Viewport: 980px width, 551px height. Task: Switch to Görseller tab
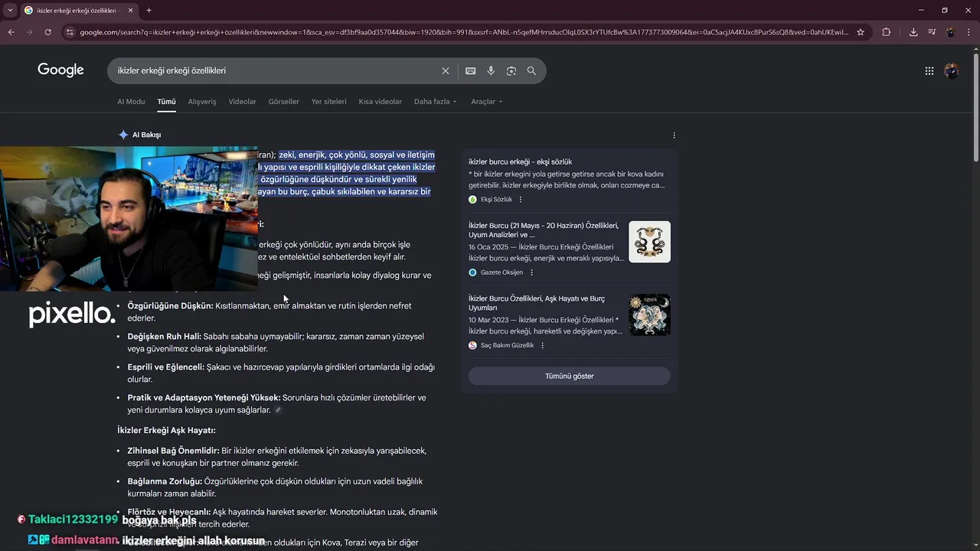click(283, 102)
